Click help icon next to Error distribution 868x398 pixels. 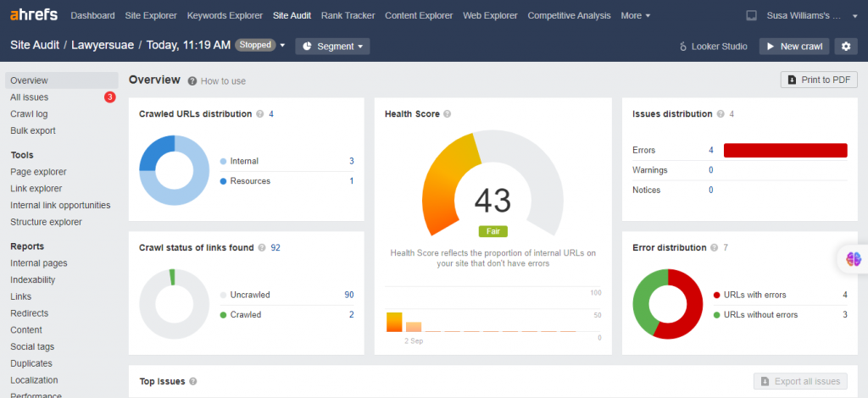(x=714, y=247)
